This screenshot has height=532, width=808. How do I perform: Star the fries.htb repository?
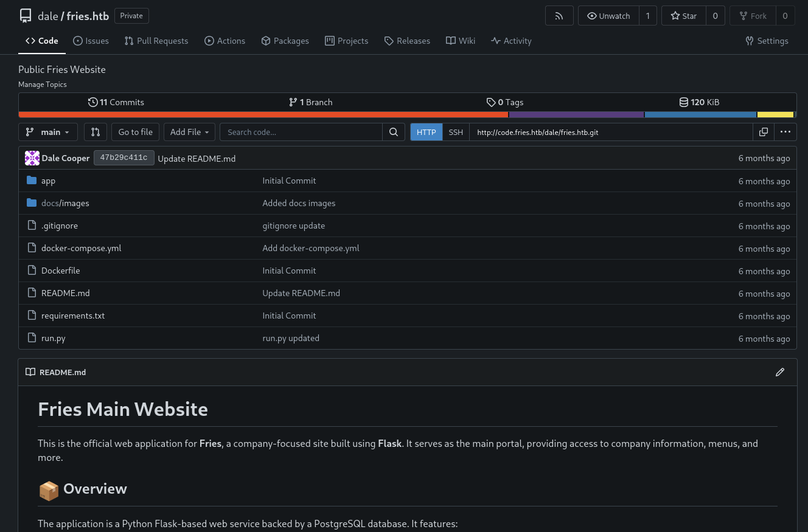tap(684, 16)
